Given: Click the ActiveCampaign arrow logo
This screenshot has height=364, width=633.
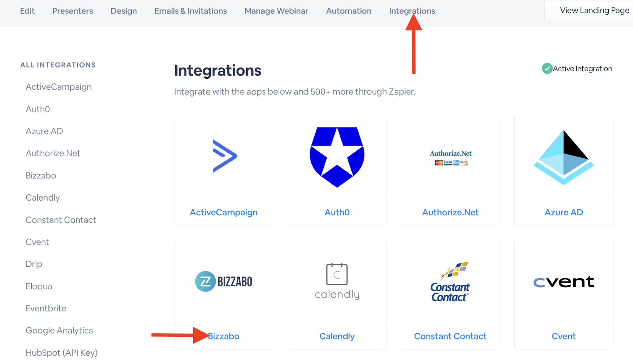Looking at the screenshot, I should [x=225, y=156].
